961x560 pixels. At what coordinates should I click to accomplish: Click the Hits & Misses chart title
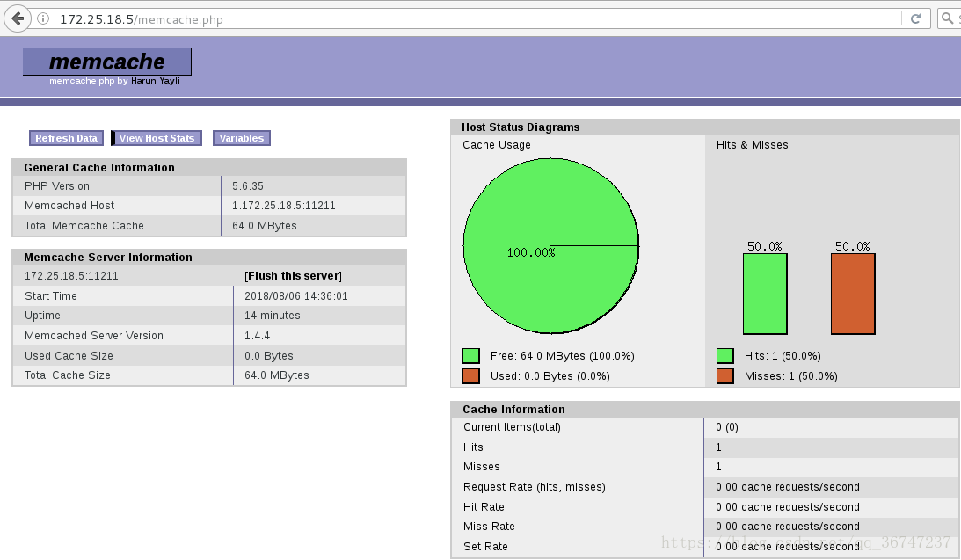point(752,144)
